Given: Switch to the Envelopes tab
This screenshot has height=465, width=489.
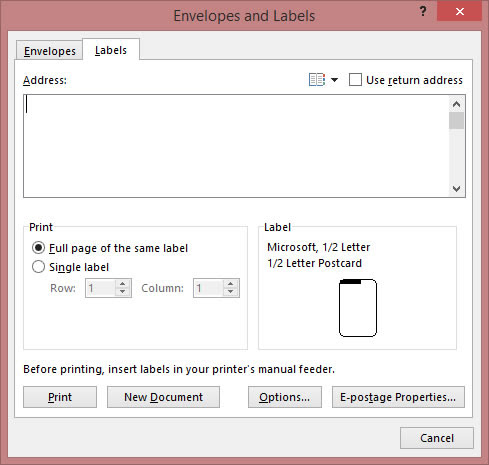Looking at the screenshot, I should click(x=49, y=51).
